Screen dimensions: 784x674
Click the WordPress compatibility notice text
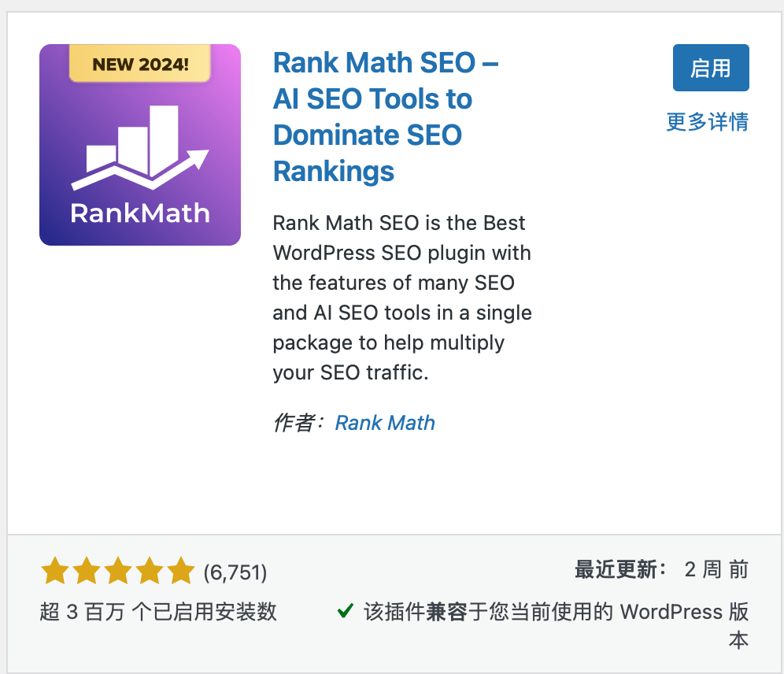(x=556, y=625)
